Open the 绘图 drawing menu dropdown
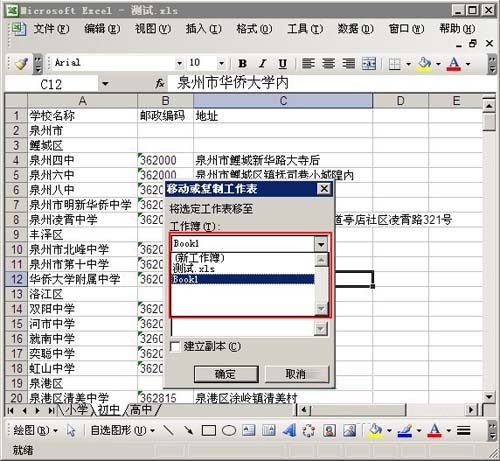Viewport: 500px width, 461px height. [x=35, y=431]
